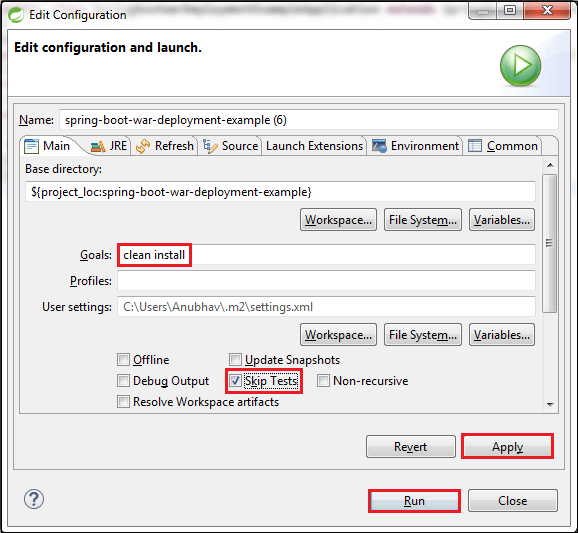Screen dimensions: 578x533
Task: Click the User settings path field
Action: [x=326, y=307]
